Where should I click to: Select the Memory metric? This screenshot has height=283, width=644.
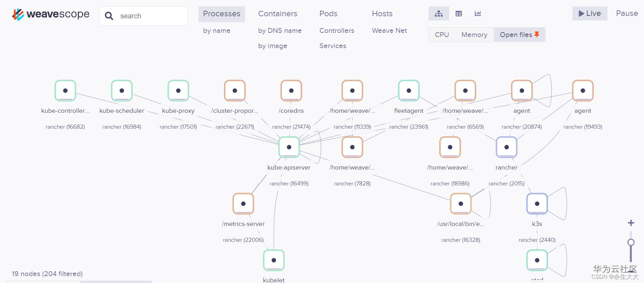[474, 35]
